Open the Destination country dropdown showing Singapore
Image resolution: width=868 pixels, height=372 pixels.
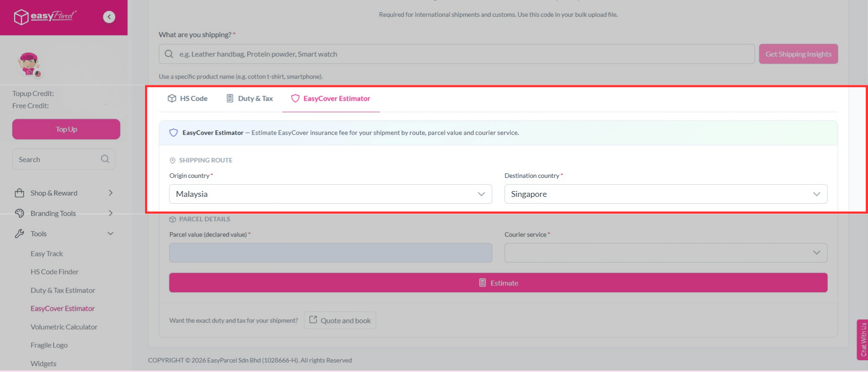coord(666,194)
